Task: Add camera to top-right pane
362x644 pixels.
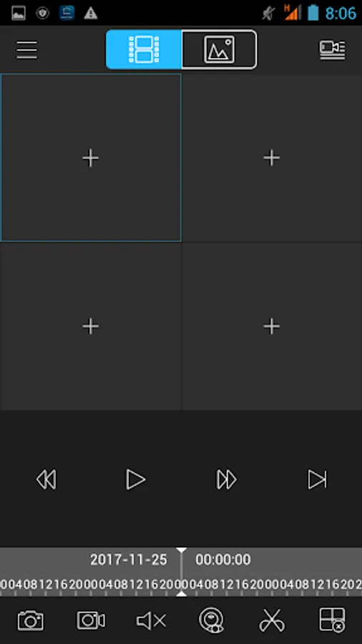Action: [x=271, y=158]
